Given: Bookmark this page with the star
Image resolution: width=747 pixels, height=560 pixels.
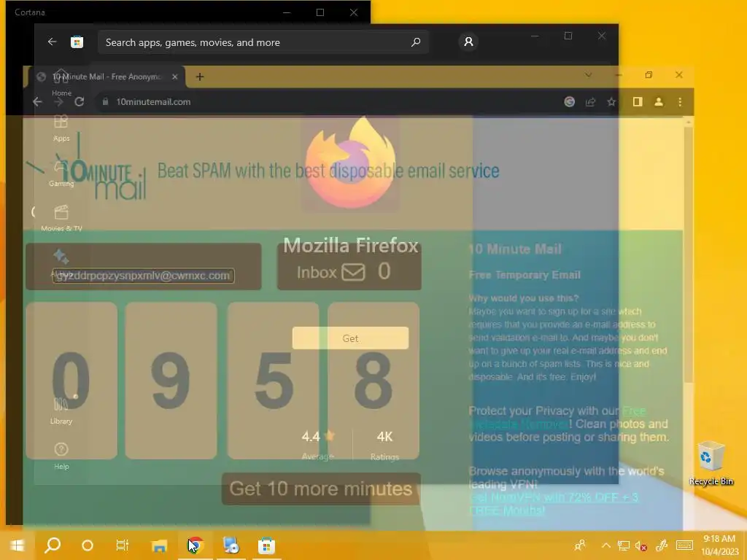Looking at the screenshot, I should (611, 101).
